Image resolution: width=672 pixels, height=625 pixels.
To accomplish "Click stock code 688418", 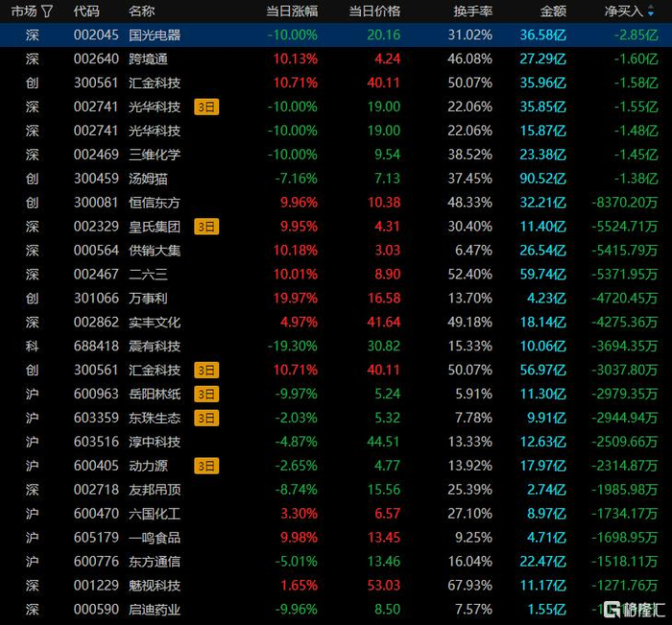I will click(96, 347).
